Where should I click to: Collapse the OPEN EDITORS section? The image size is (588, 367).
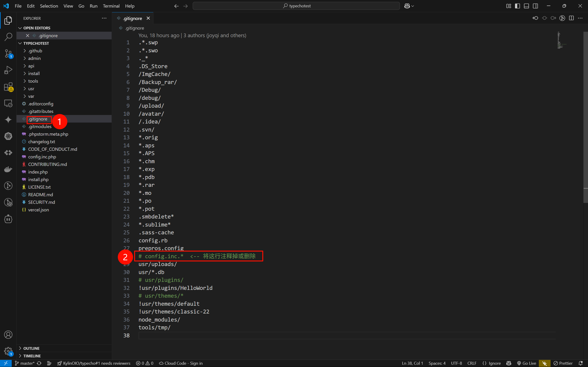coord(37,28)
